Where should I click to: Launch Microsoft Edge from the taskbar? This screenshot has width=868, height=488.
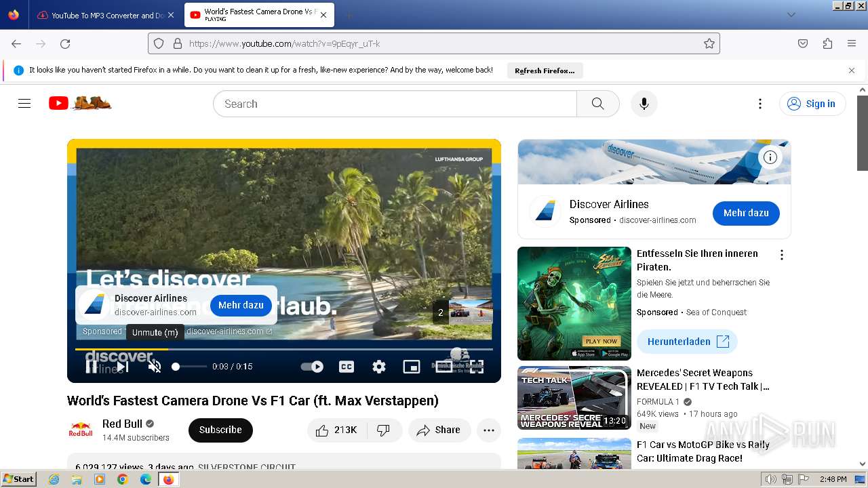pos(145,479)
